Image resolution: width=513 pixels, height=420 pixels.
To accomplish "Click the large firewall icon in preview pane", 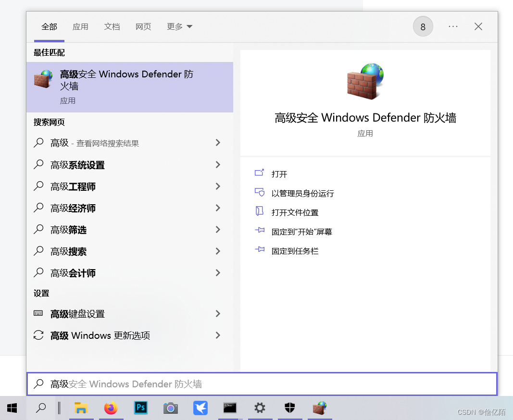I will click(365, 81).
